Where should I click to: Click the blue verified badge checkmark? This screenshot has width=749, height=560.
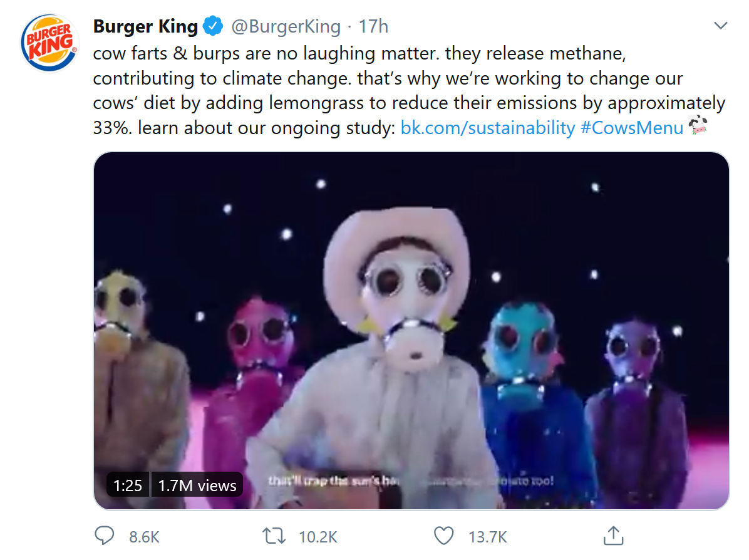213,26
